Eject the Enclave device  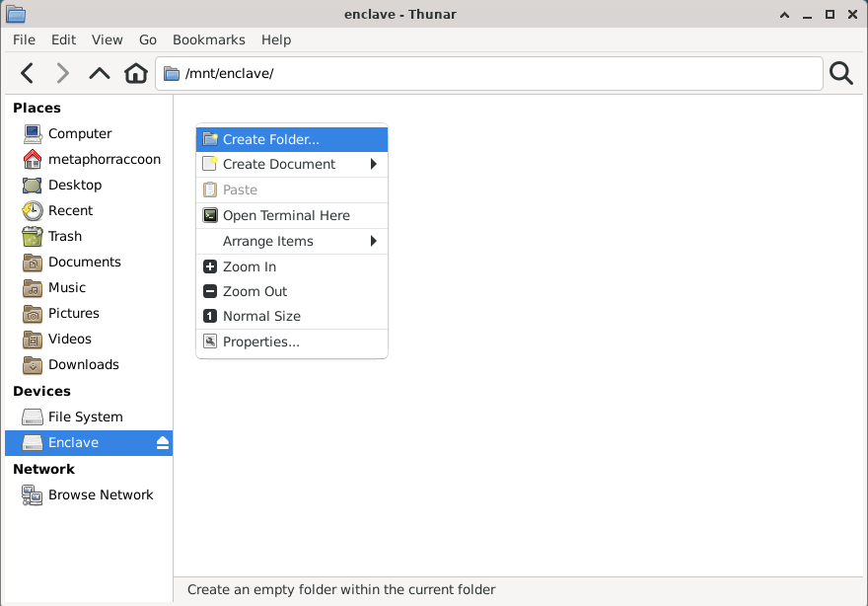163,443
